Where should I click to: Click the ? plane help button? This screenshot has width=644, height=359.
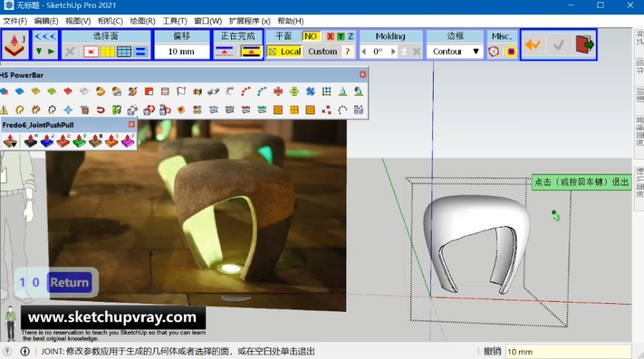click(348, 51)
